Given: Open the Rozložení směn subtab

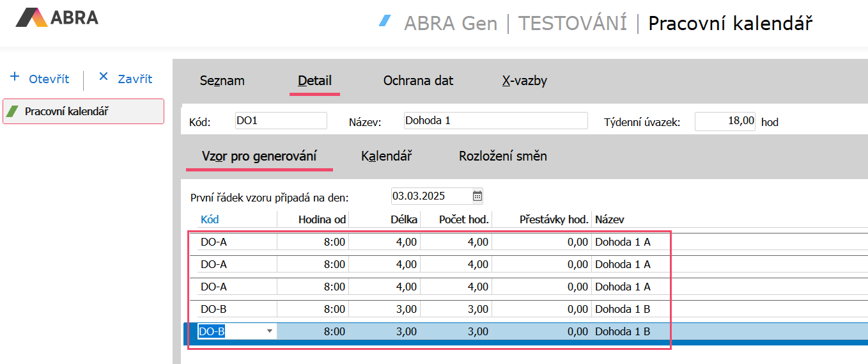Looking at the screenshot, I should point(502,156).
